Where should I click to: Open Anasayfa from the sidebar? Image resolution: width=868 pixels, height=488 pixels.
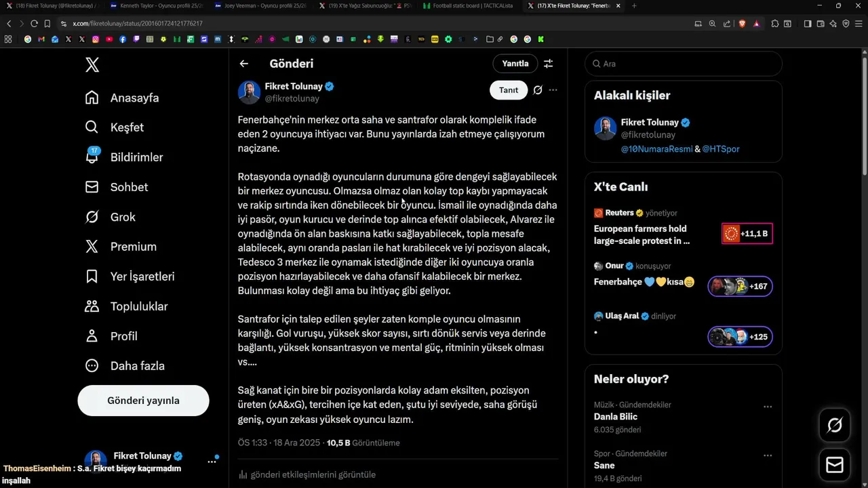pyautogui.click(x=122, y=98)
